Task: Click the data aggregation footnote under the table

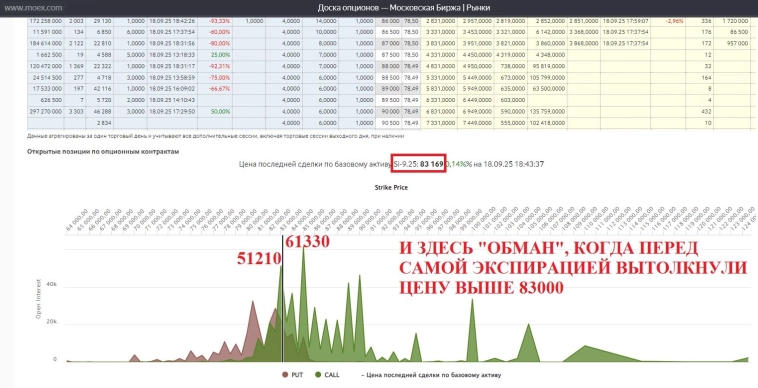Action: pos(216,136)
